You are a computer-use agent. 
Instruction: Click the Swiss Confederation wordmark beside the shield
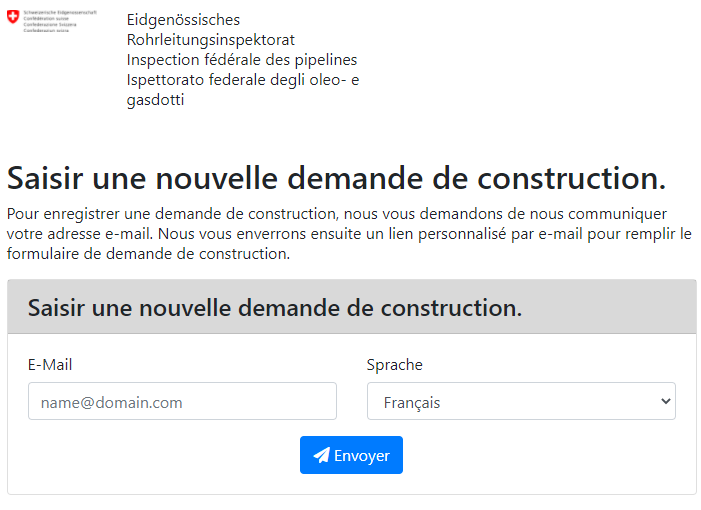coord(60,21)
